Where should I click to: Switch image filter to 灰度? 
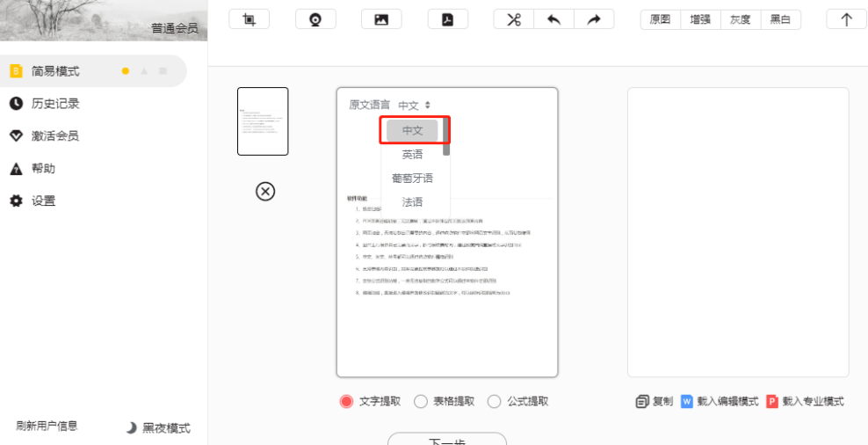740,19
